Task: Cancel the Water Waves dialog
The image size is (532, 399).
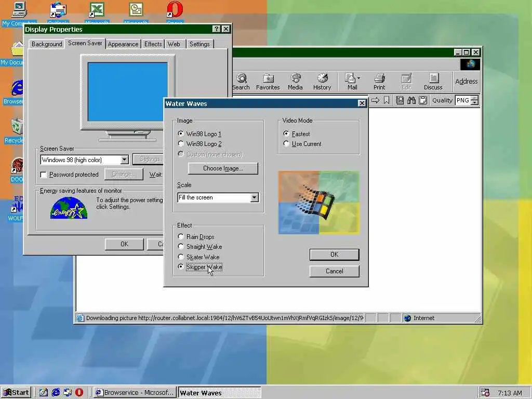Action: point(334,271)
